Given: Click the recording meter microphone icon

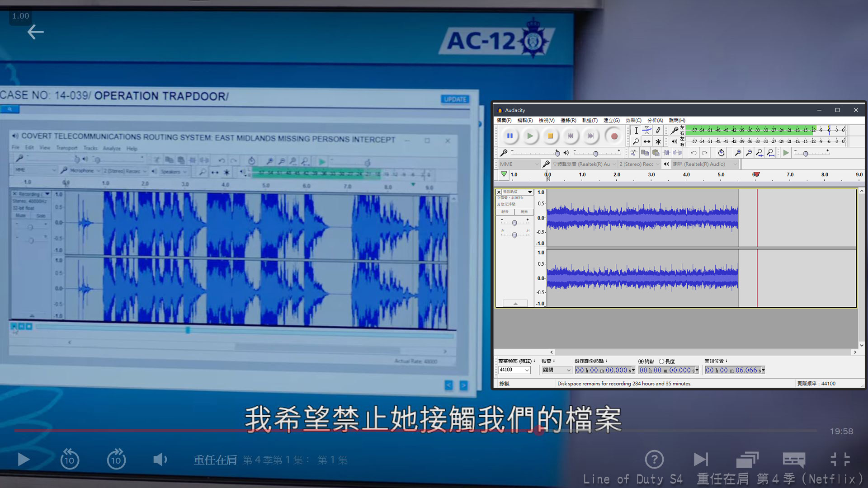Looking at the screenshot, I should pyautogui.click(x=675, y=130).
